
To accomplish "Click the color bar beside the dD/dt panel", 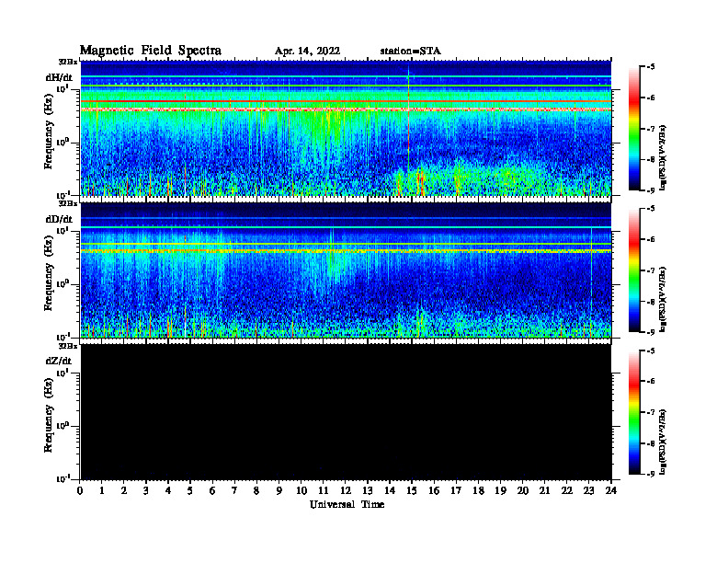I will pyautogui.click(x=634, y=270).
